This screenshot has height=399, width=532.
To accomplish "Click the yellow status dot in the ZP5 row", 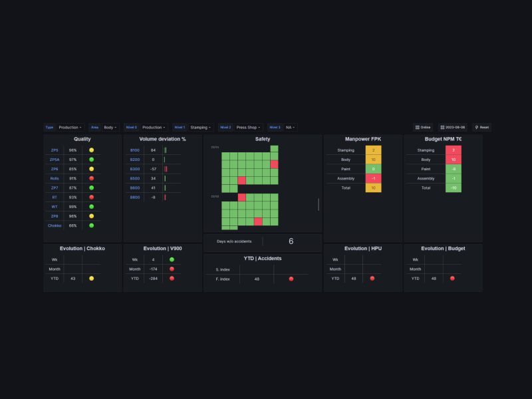I will click(91, 150).
